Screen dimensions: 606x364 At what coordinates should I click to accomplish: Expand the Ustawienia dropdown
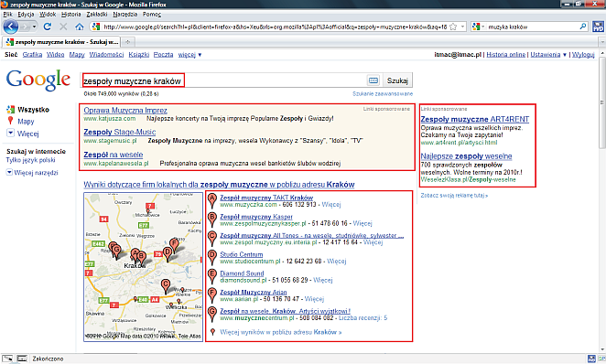point(565,55)
